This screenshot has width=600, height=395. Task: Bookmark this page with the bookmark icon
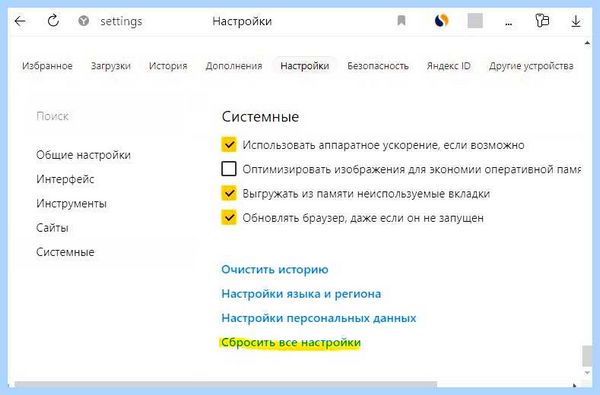click(x=401, y=21)
